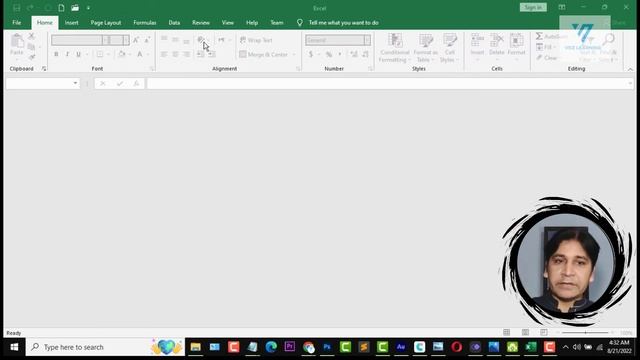Viewport: 640px width, 360px height.
Task: Open the font name dropdown
Action: click(x=106, y=40)
